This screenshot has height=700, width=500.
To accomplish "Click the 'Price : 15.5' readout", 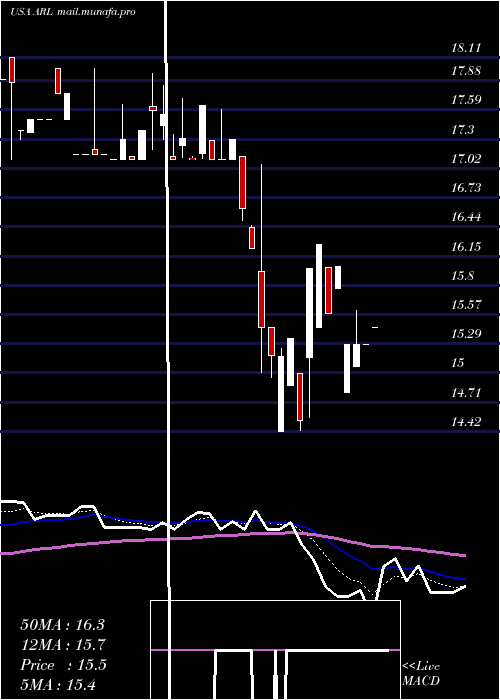I will coord(63,665).
